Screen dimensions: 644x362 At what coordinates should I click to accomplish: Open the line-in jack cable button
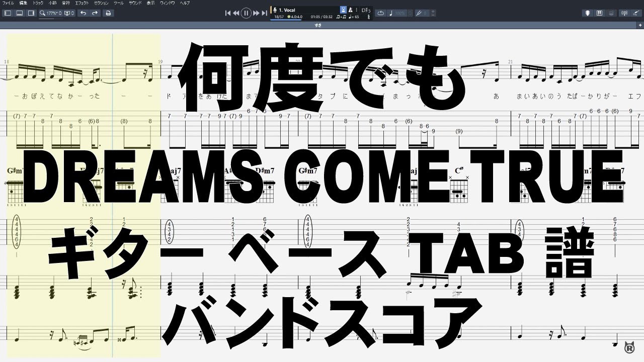click(x=636, y=13)
